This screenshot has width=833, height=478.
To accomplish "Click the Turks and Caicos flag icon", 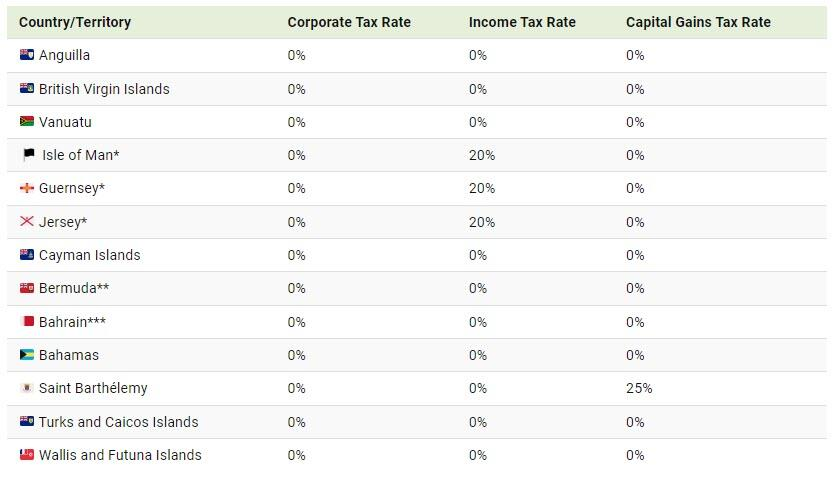I will click(27, 422).
